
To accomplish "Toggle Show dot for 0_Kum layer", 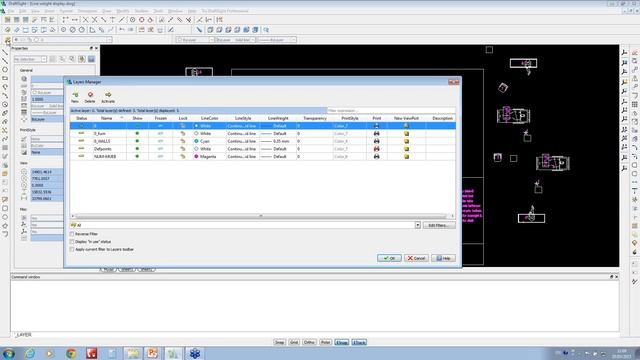I will coord(137,133).
